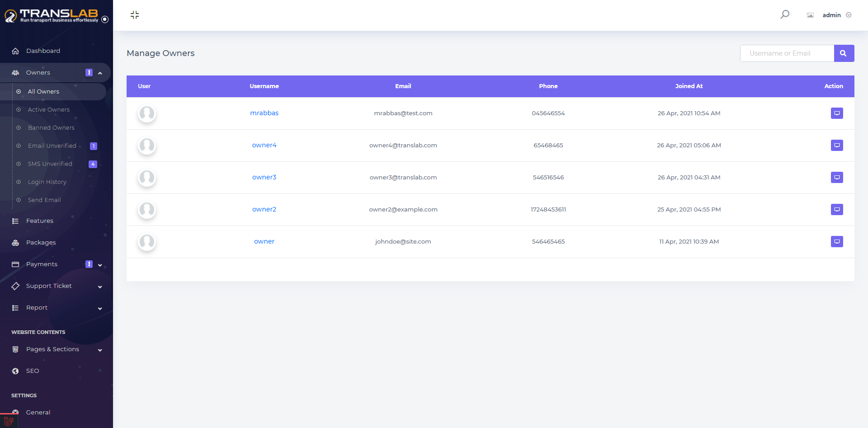Collapse fullscreen using the shrink icon
Screen dimensions: 868x428
(135, 15)
